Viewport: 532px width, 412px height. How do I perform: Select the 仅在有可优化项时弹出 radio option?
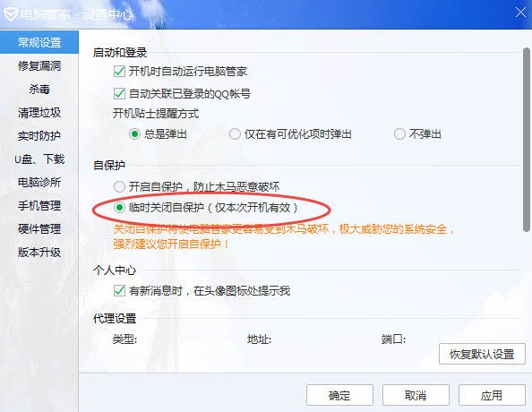(x=235, y=134)
